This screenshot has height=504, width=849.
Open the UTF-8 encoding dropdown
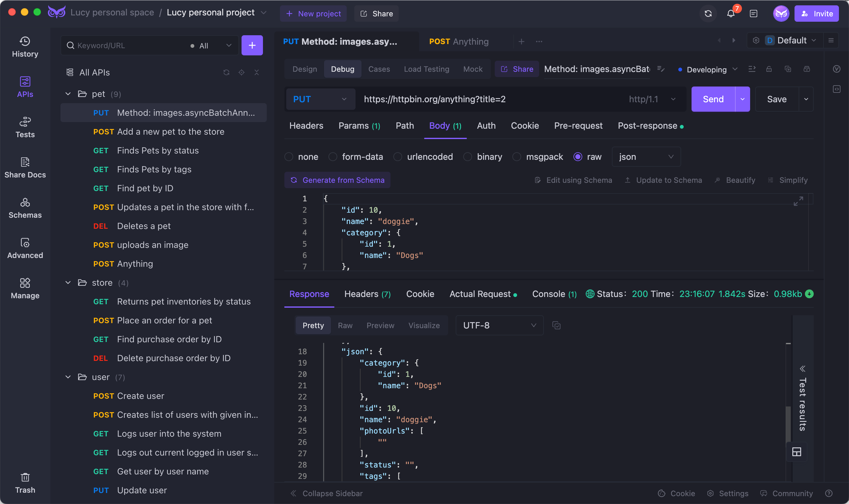click(499, 325)
